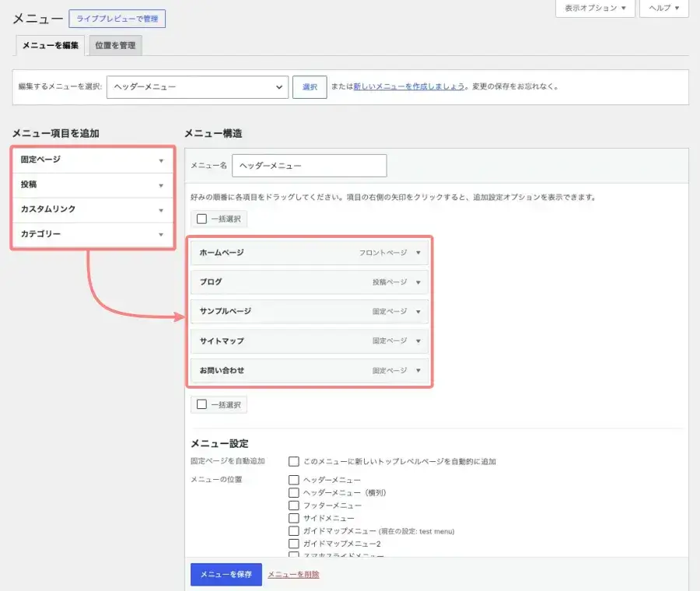Select the サイトマップ menu item title
This screenshot has height=591, width=700.
[x=222, y=341]
